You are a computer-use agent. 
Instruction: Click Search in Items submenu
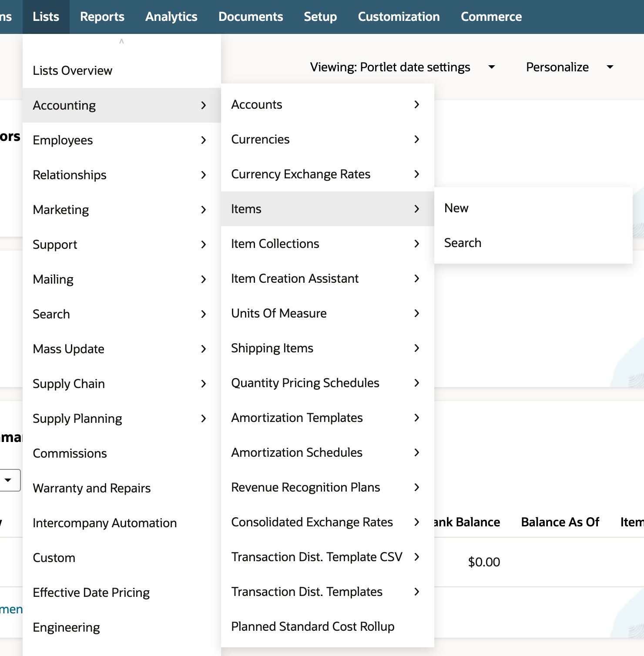point(533,243)
